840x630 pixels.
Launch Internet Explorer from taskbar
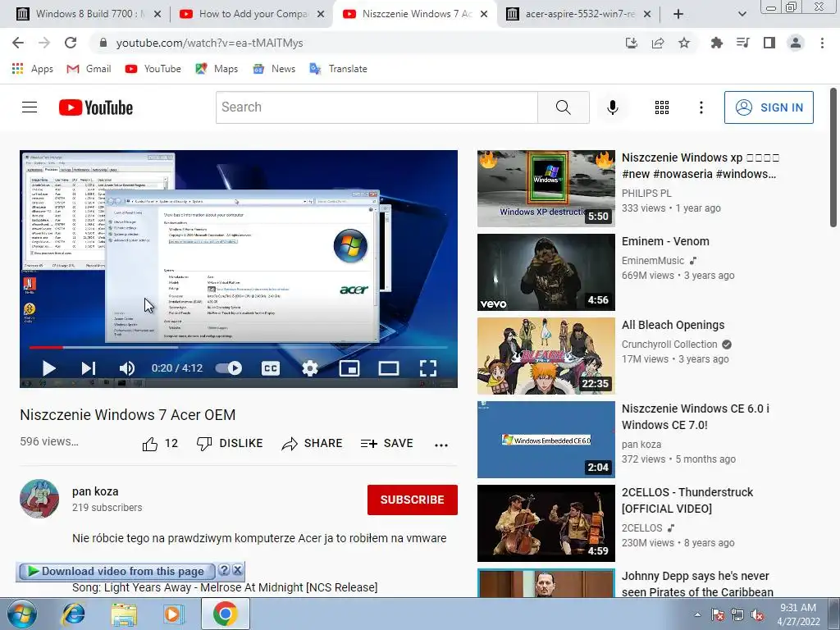tap(74, 614)
